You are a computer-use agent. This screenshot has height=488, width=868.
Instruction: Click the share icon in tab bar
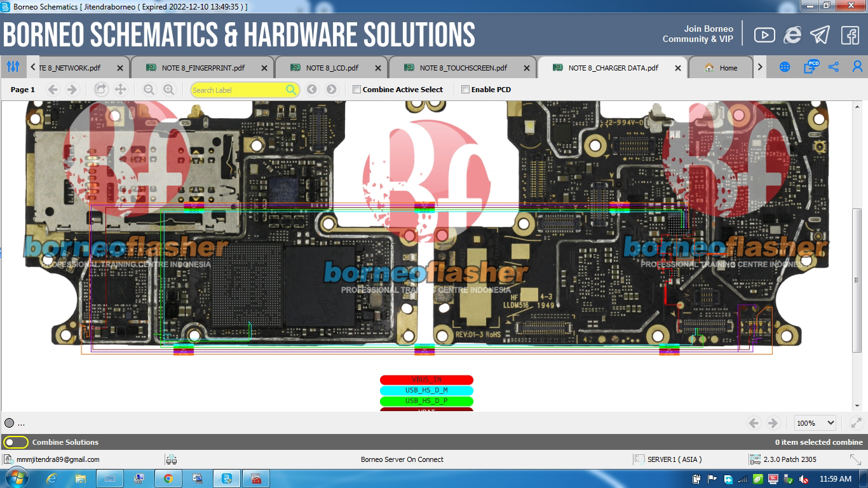(x=834, y=67)
